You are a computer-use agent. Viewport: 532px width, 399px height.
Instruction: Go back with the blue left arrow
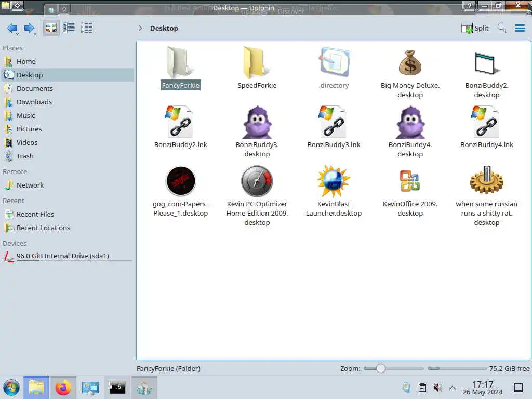12,28
